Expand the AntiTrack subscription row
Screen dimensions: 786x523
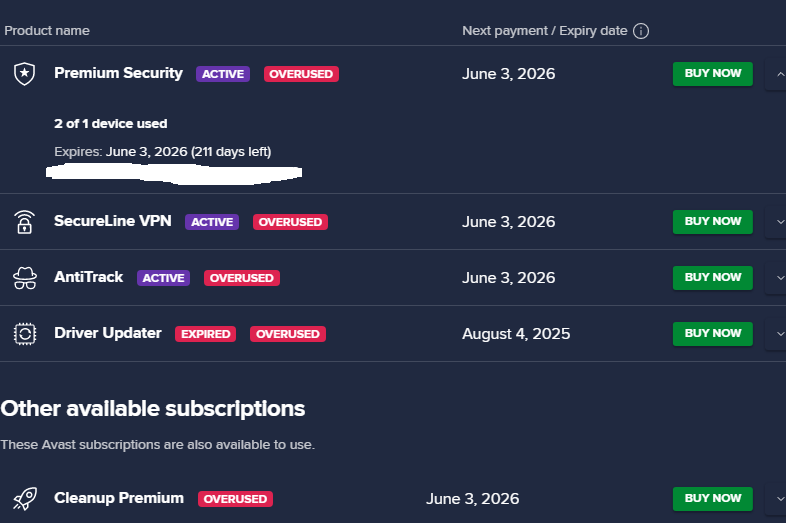tap(777, 278)
